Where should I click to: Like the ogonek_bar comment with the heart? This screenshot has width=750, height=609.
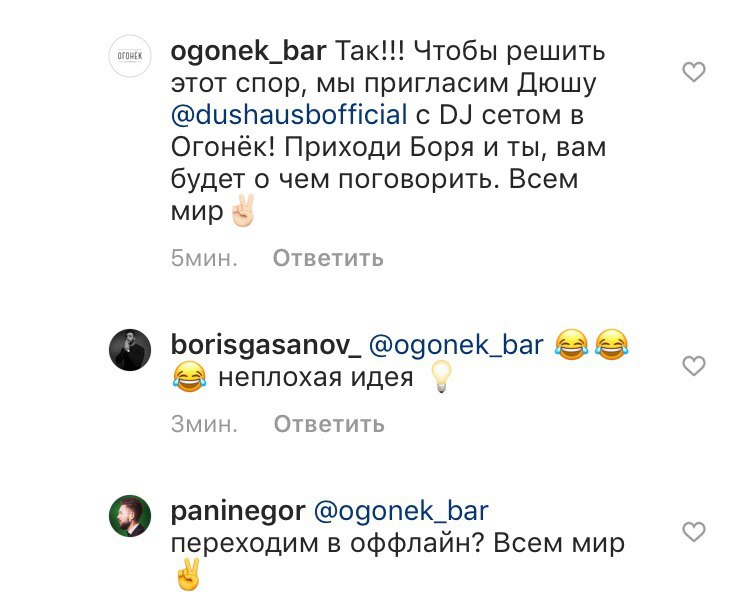pyautogui.click(x=694, y=72)
